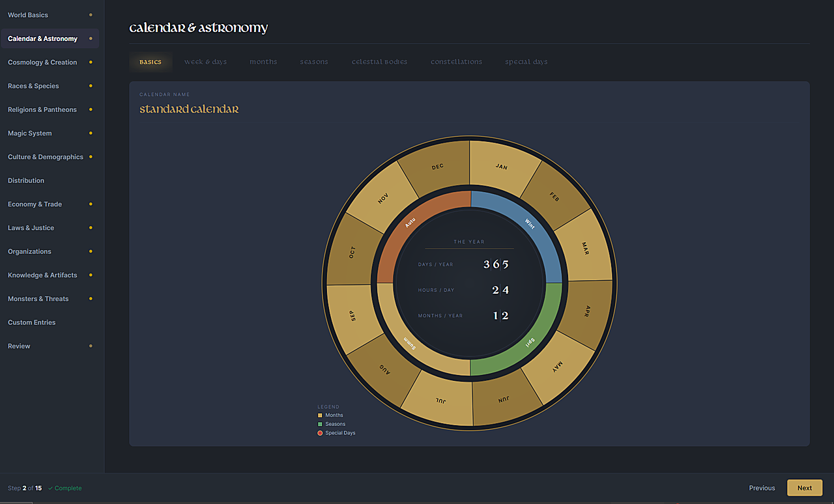This screenshot has width=834, height=504.
Task: Select the MAY month segment
Action: [x=558, y=367]
